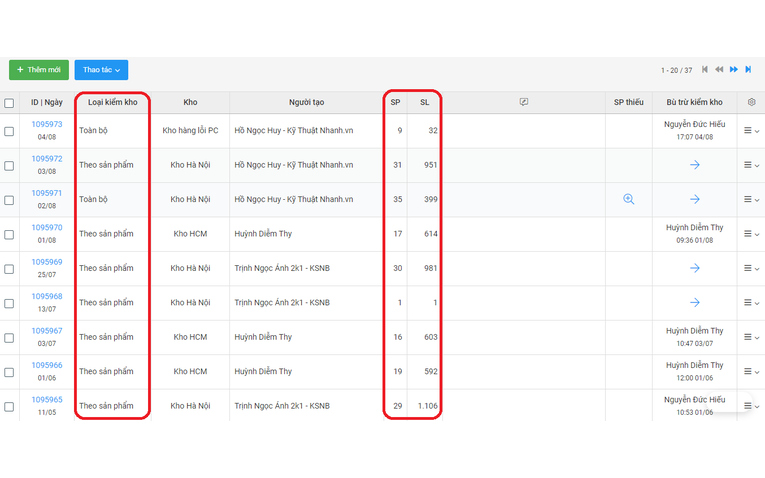Click offset arrow for row 1095971
This screenshot has width=765, height=478.
(x=695, y=199)
